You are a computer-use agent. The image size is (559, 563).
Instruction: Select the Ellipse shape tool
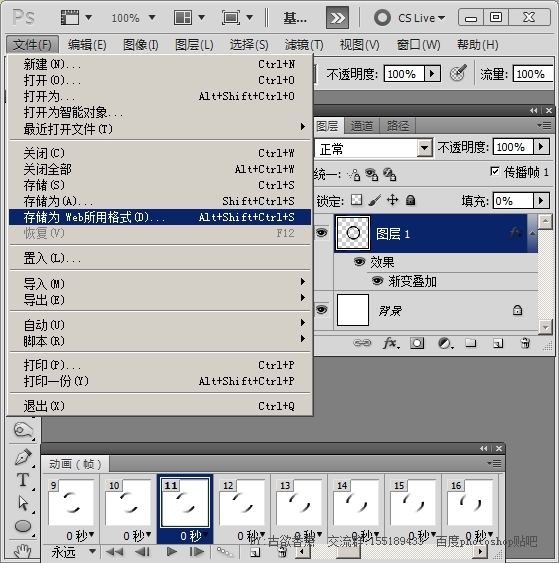(23, 526)
